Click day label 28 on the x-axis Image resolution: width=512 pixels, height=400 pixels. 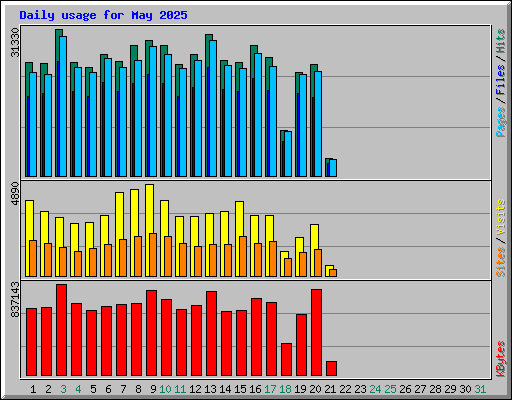tap(435, 389)
